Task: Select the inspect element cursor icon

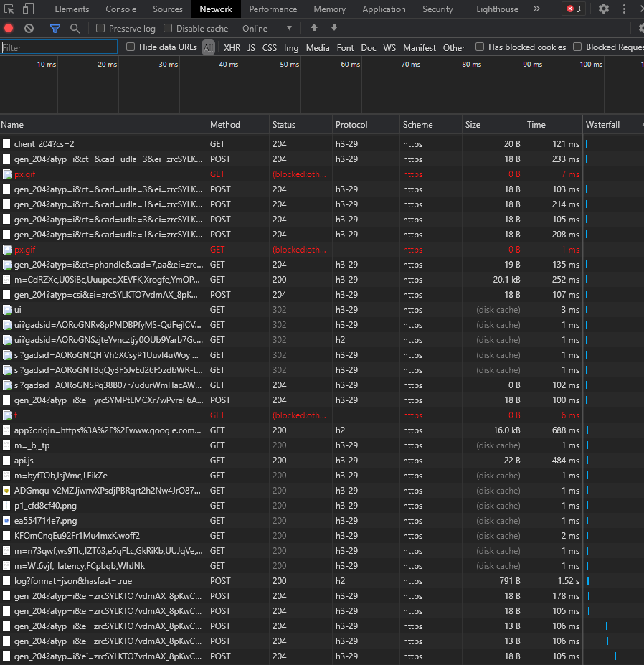Action: (9, 9)
